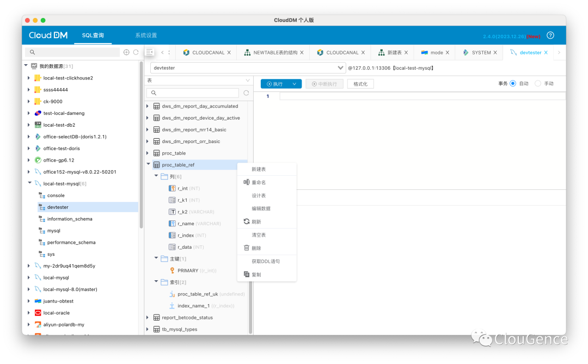This screenshot has width=588, height=364.
Task: Click the help question mark icon
Action: [550, 35]
